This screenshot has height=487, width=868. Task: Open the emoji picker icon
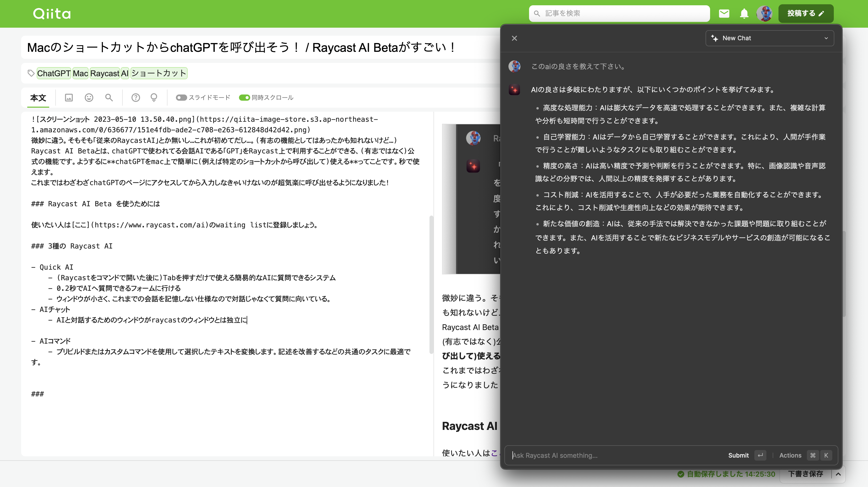[x=89, y=98]
